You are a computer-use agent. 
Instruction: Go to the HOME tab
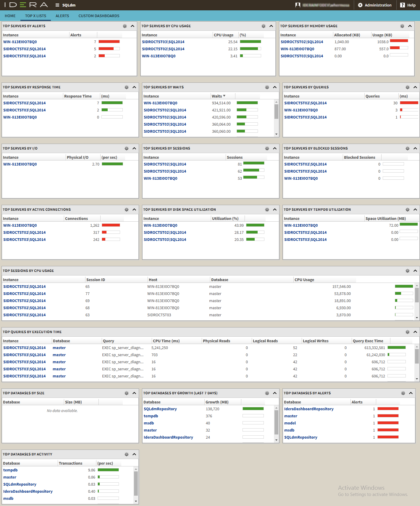click(x=10, y=16)
